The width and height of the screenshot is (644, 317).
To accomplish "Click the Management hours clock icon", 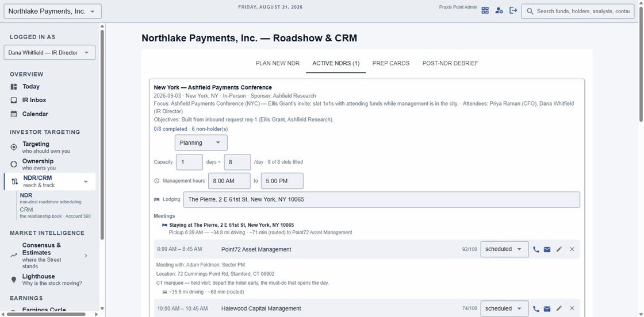I will tap(156, 181).
